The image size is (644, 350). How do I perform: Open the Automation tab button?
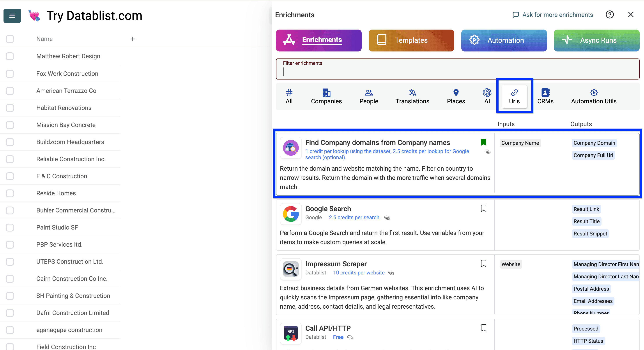tap(504, 41)
